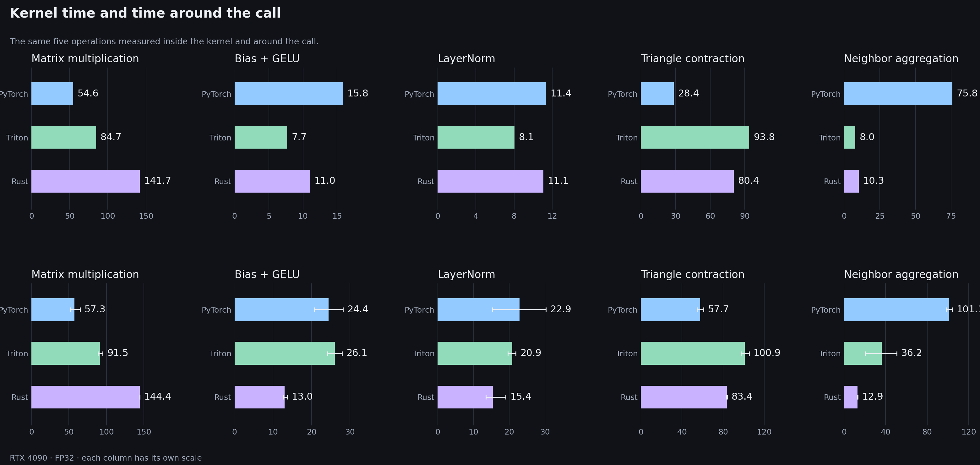
Task: Click the Triton bar labeled 36.2
Action: coord(863,353)
